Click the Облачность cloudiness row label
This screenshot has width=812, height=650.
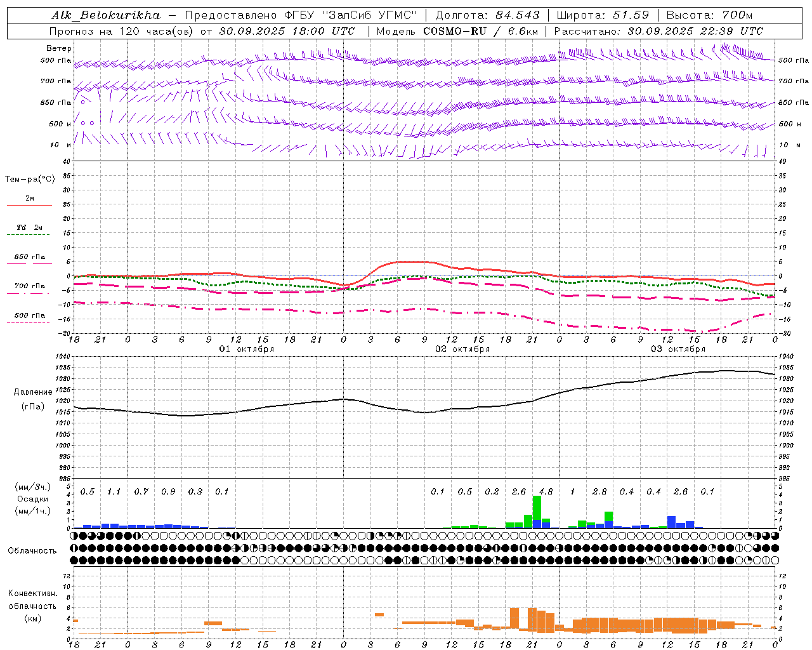32,551
